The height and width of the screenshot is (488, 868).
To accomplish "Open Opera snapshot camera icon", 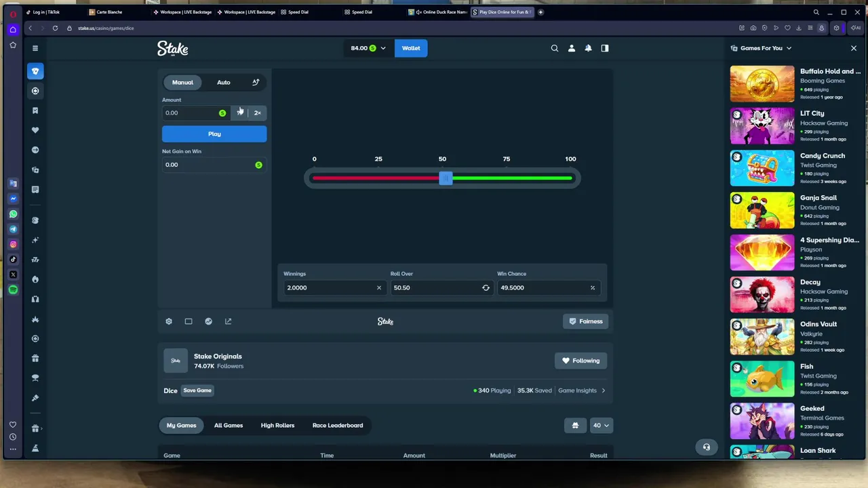I will [x=753, y=28].
